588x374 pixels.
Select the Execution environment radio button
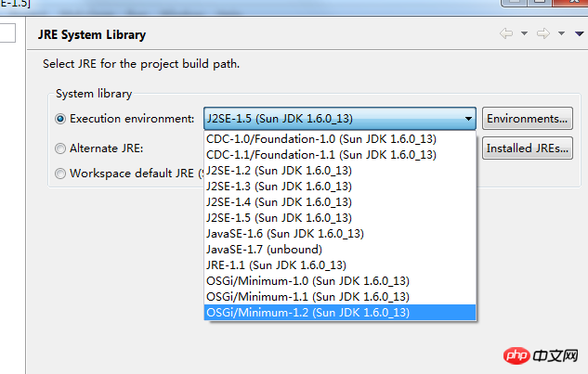pos(60,119)
